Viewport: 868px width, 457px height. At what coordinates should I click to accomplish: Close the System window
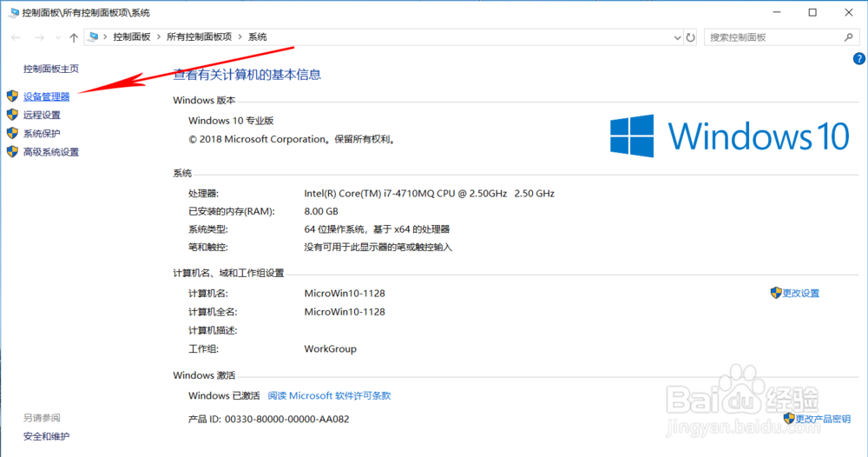pos(849,12)
